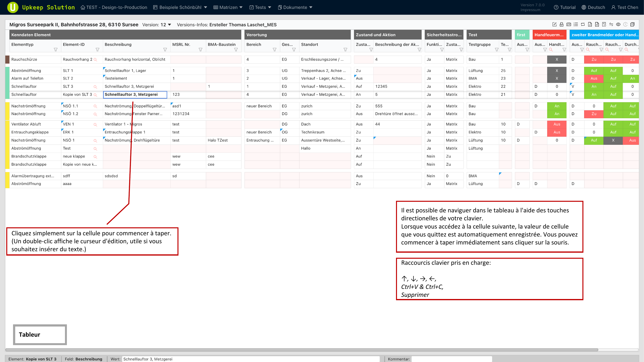Screen dimensions: 644x362
Task: Open the Tutorial link
Action: click(x=565, y=7)
